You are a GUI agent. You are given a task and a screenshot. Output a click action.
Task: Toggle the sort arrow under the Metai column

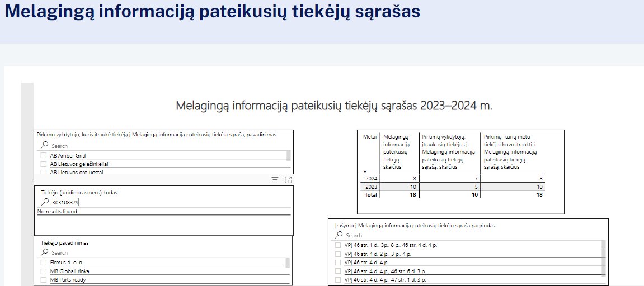[x=365, y=171]
